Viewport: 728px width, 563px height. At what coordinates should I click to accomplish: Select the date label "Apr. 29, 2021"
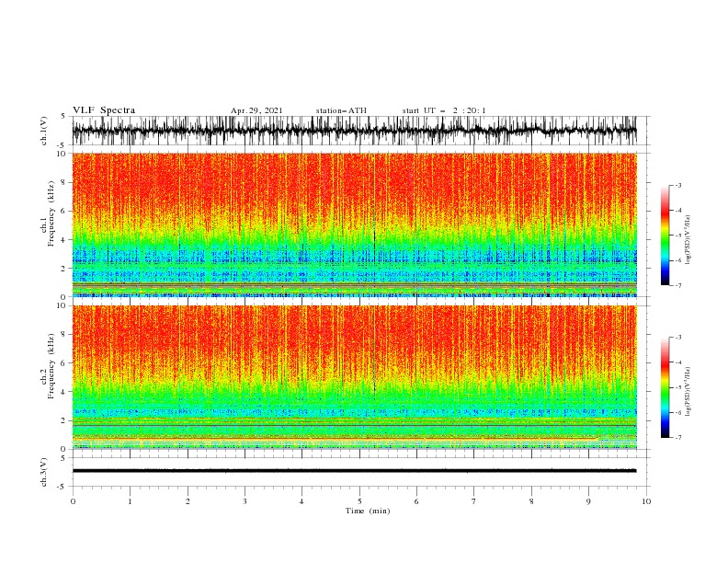pos(256,110)
